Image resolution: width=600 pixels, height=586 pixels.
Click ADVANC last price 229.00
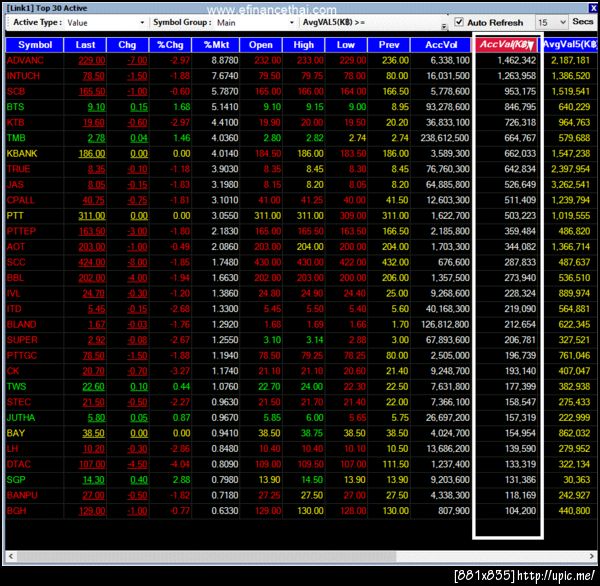tap(92, 60)
